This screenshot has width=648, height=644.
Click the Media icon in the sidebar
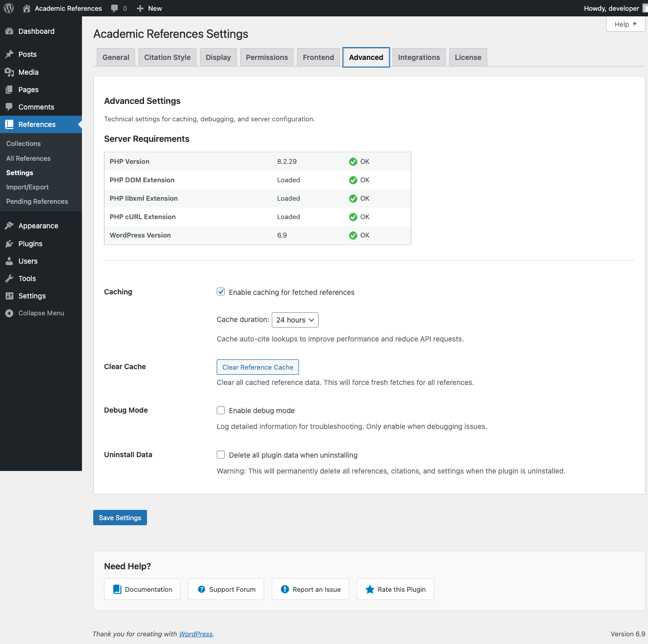point(9,72)
